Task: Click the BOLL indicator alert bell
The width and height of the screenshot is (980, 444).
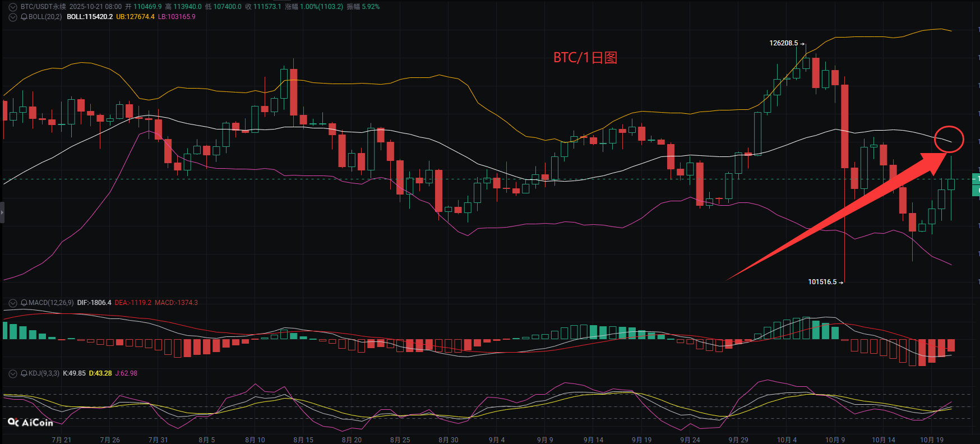Action: click(24, 17)
